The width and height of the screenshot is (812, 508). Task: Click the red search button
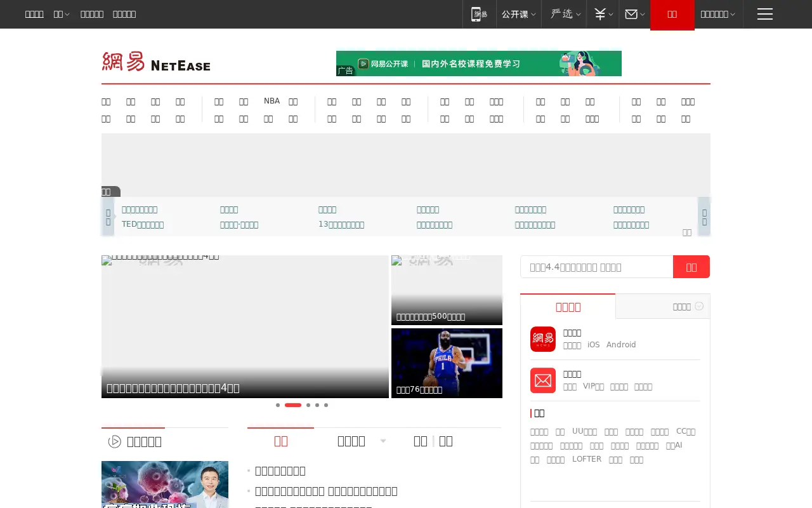pos(691,267)
